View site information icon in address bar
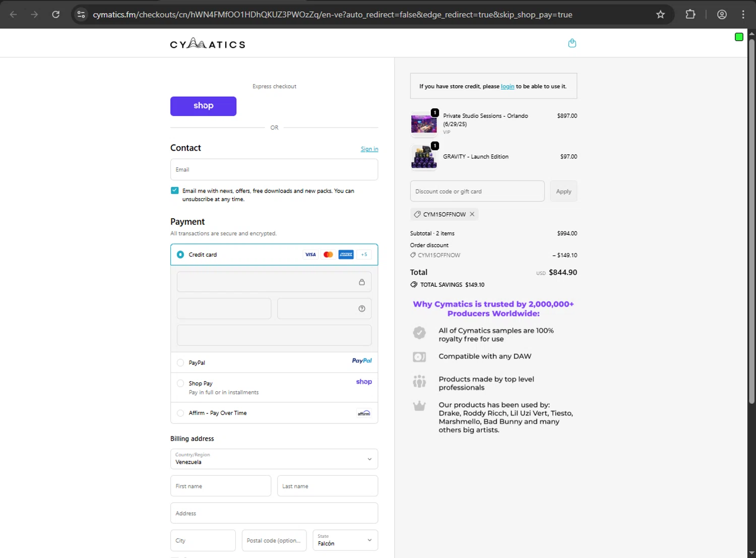The width and height of the screenshot is (756, 558). click(81, 15)
